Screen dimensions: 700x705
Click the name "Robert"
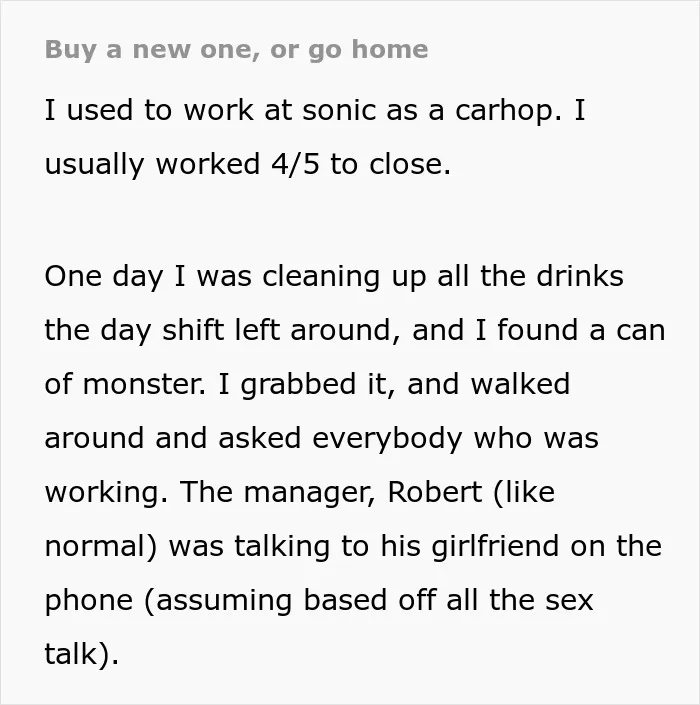pos(435,492)
